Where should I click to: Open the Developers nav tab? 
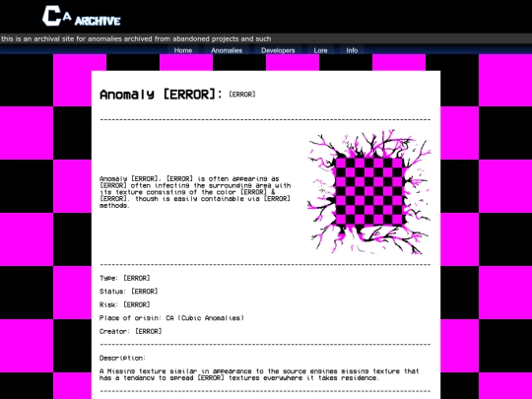[278, 50]
